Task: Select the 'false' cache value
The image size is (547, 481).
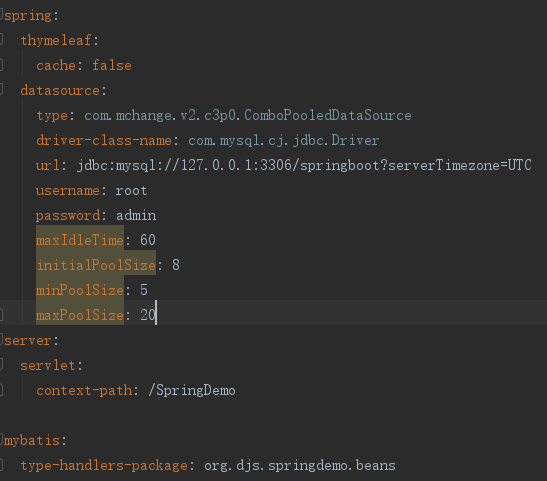Action: pos(112,66)
